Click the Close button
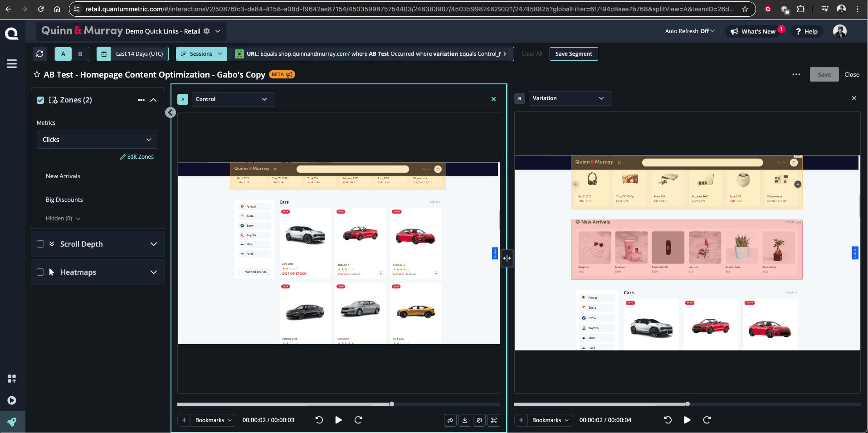The image size is (868, 433). coord(852,75)
